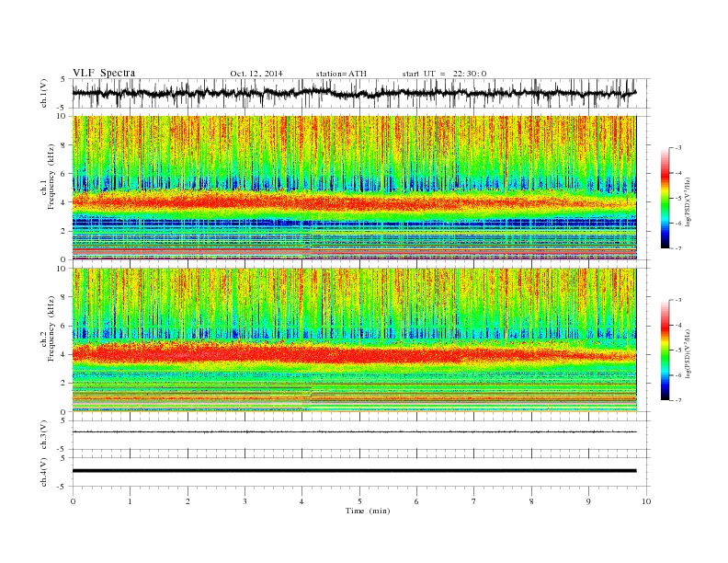
Task: Click the '-3' label on ch.2 color bar
Action: coord(677,300)
